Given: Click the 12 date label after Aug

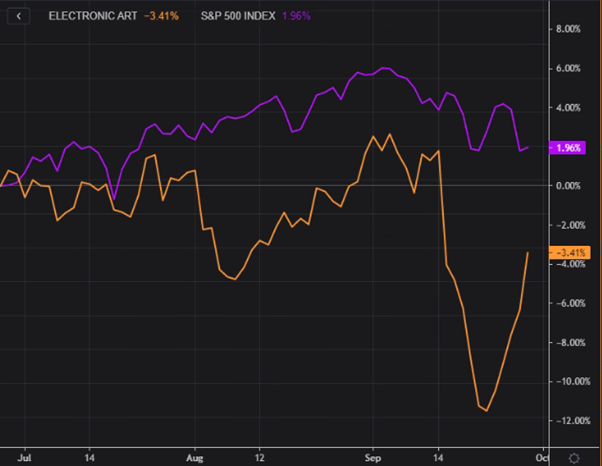Looking at the screenshot, I should coord(260,458).
